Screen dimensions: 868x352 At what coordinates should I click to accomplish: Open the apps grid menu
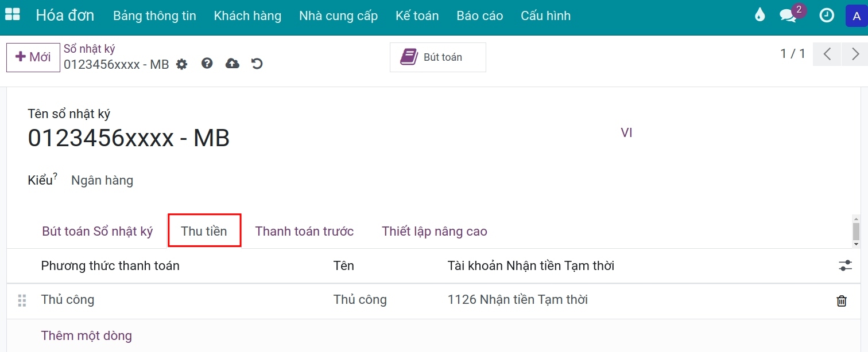tap(12, 15)
